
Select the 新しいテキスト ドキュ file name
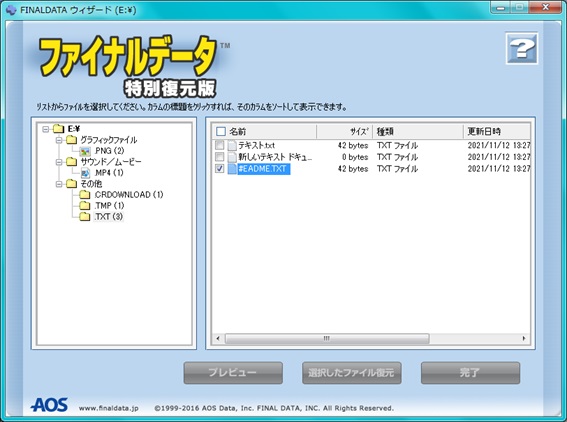coord(275,157)
